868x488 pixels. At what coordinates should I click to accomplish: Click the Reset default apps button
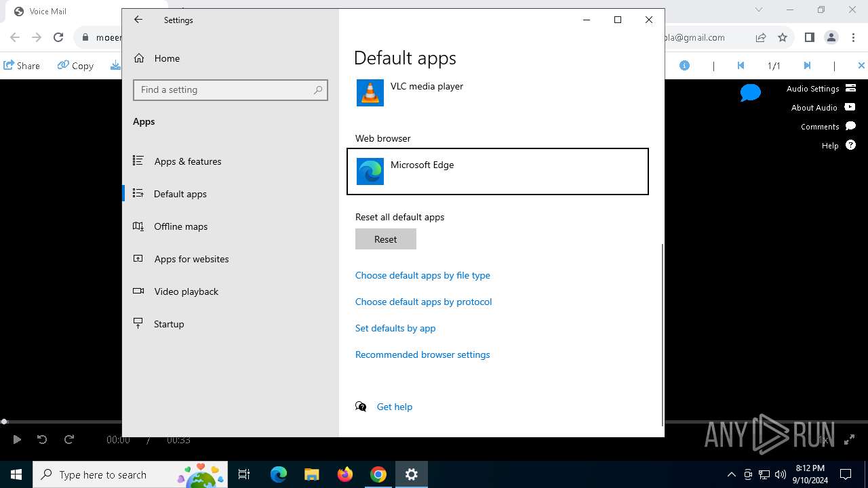coord(386,239)
